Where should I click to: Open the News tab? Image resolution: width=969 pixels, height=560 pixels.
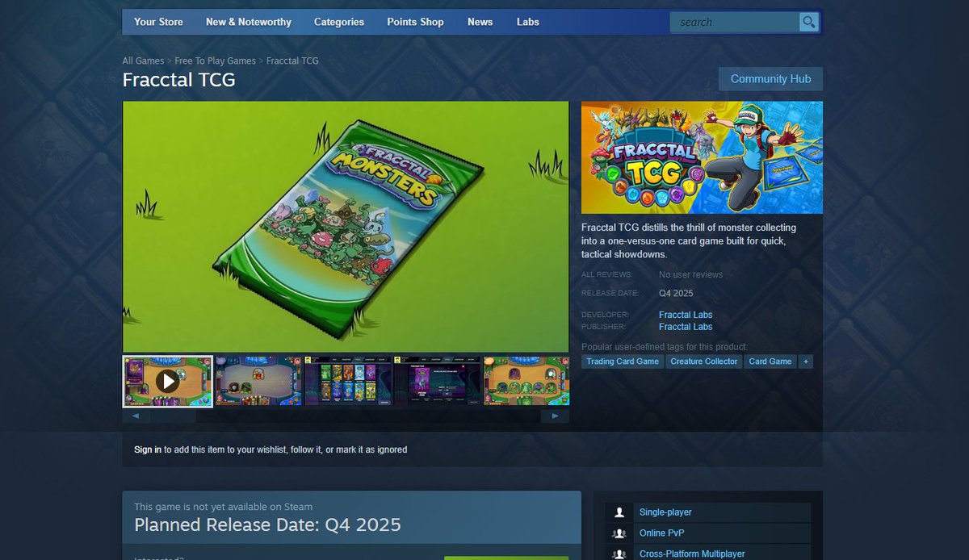[x=480, y=22]
